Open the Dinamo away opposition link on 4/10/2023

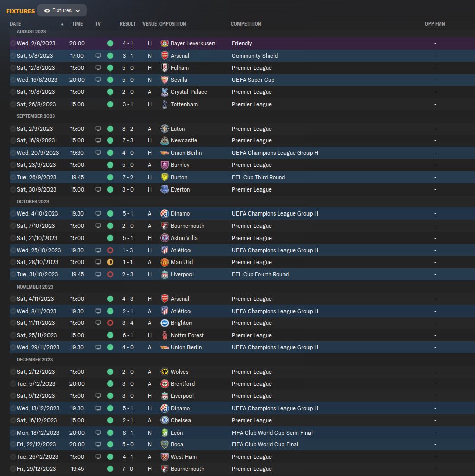click(x=180, y=213)
